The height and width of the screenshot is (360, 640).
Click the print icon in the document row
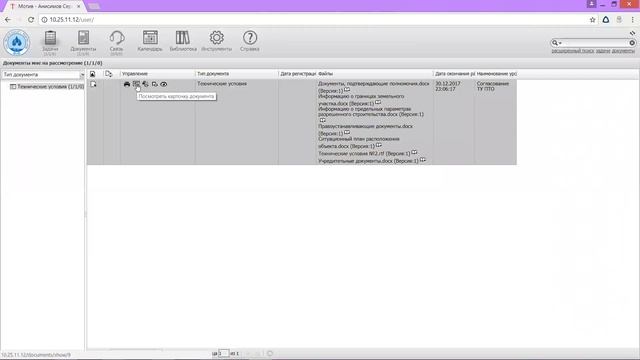(127, 84)
